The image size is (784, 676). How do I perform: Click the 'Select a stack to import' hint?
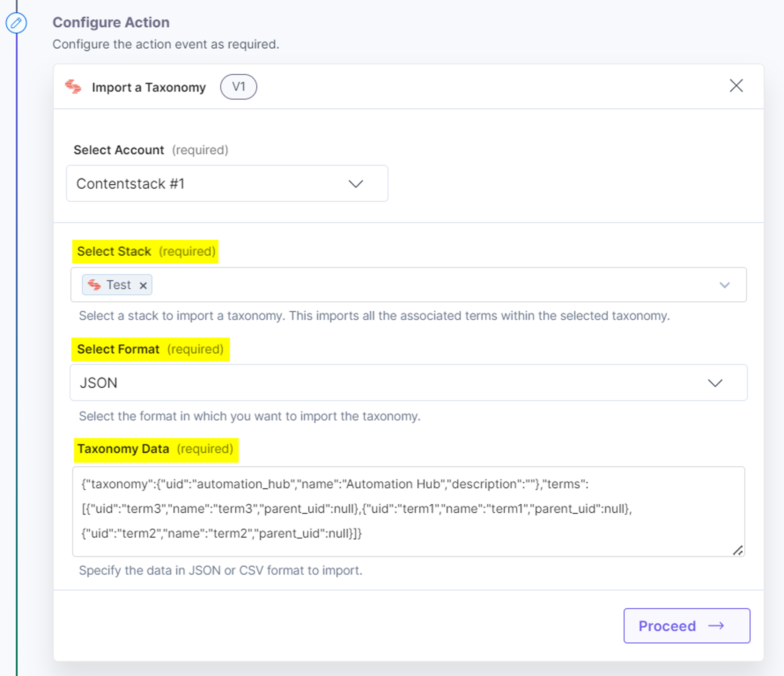(374, 316)
